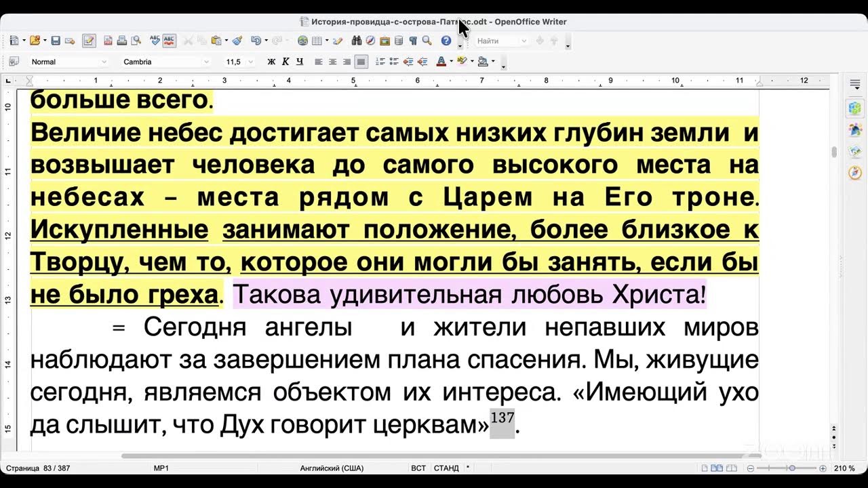Image resolution: width=868 pixels, height=488 pixels.
Task: Open Page Preview icon
Action: 136,41
